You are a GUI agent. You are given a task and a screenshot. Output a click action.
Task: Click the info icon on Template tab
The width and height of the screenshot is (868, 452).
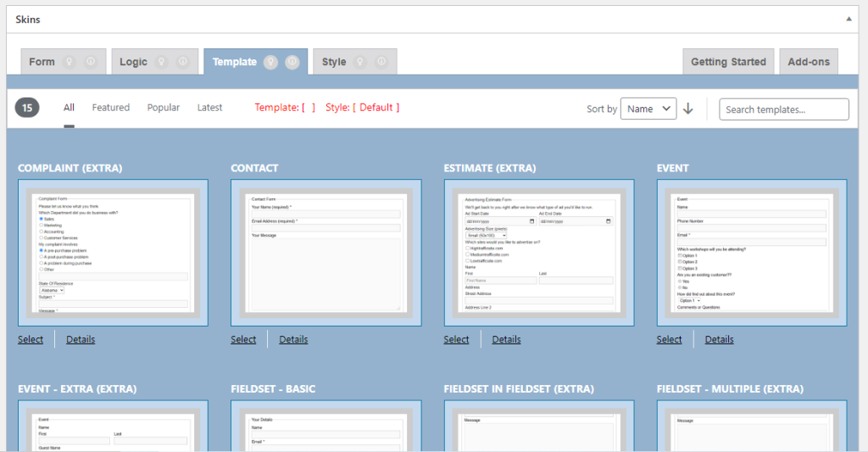(292, 62)
